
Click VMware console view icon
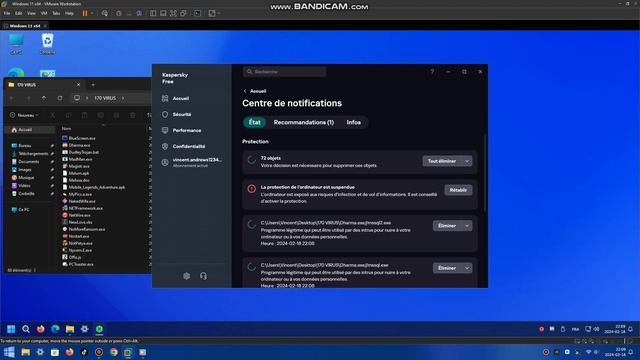(198, 13)
